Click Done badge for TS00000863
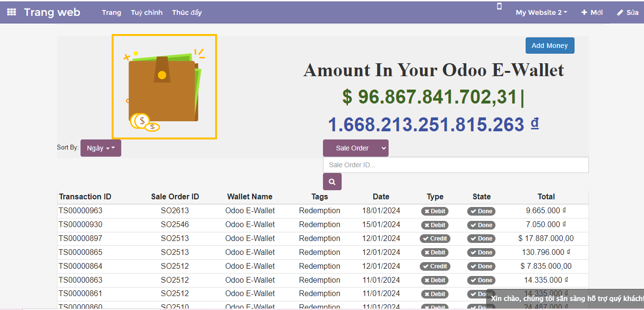 click(x=482, y=280)
